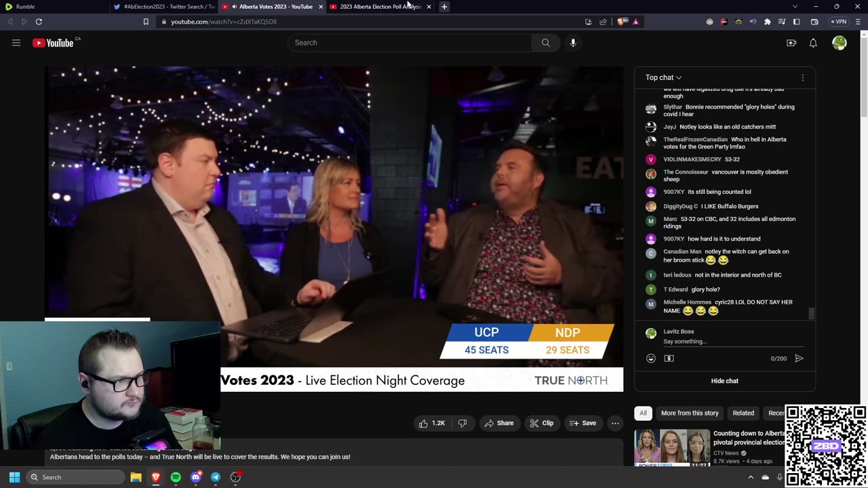Image resolution: width=868 pixels, height=488 pixels.
Task: Click the Clip button
Action: point(542,423)
